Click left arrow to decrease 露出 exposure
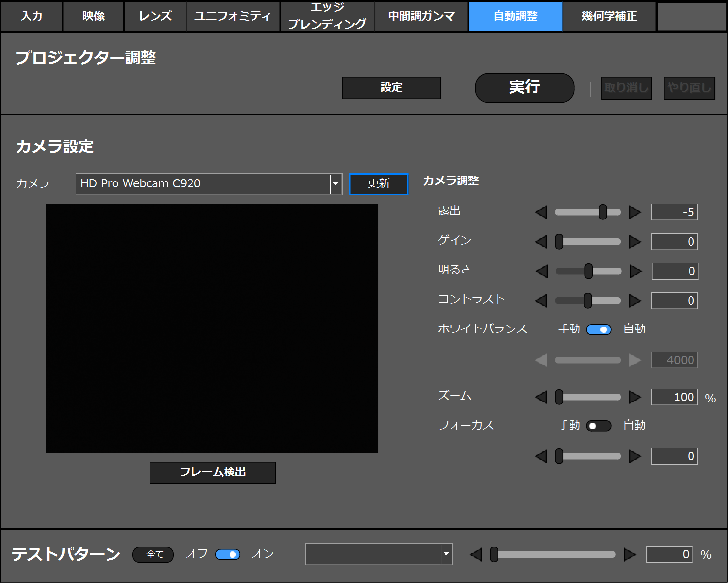Screen dimensions: 728x583 pos(541,212)
